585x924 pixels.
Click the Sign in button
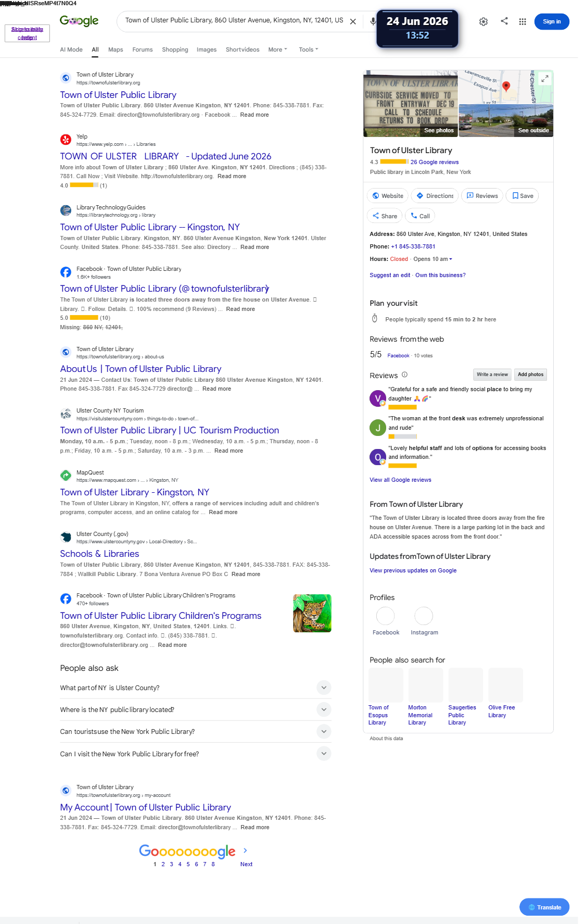point(552,21)
